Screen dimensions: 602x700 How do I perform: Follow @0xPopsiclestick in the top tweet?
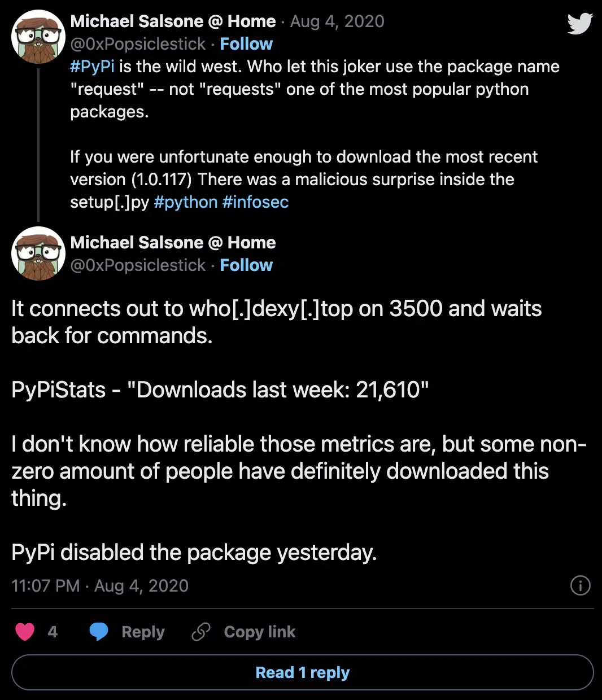(x=246, y=44)
